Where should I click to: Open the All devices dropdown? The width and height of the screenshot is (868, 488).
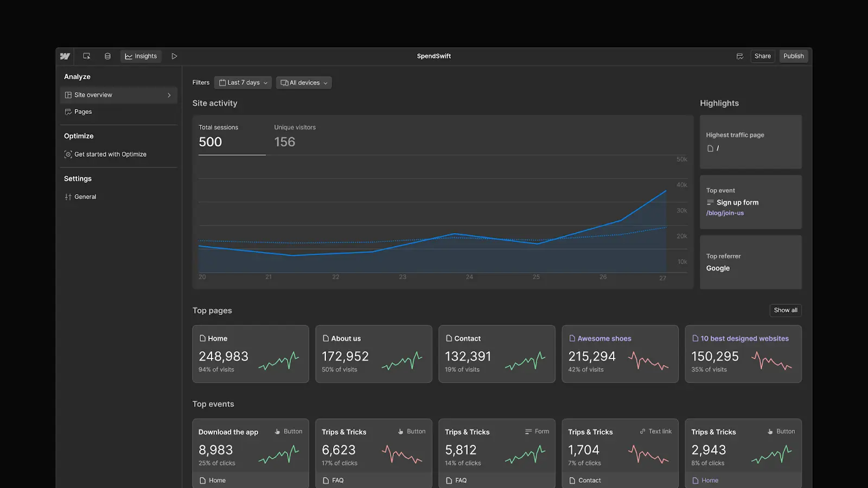click(303, 82)
